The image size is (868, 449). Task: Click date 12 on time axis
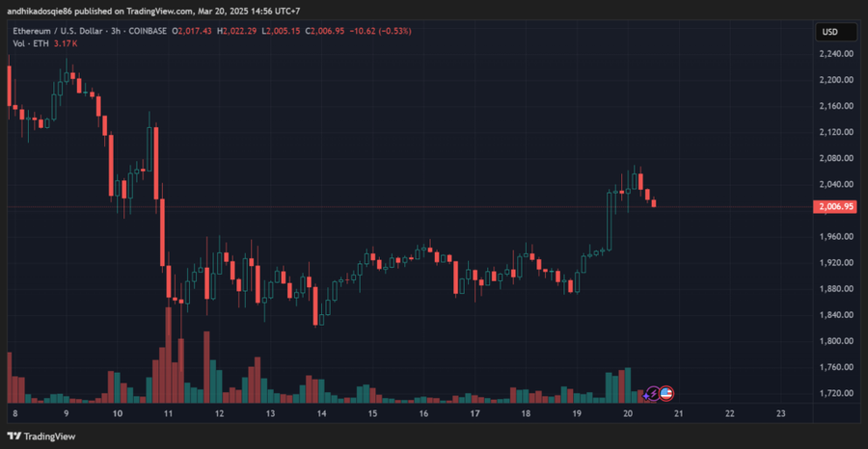click(219, 413)
